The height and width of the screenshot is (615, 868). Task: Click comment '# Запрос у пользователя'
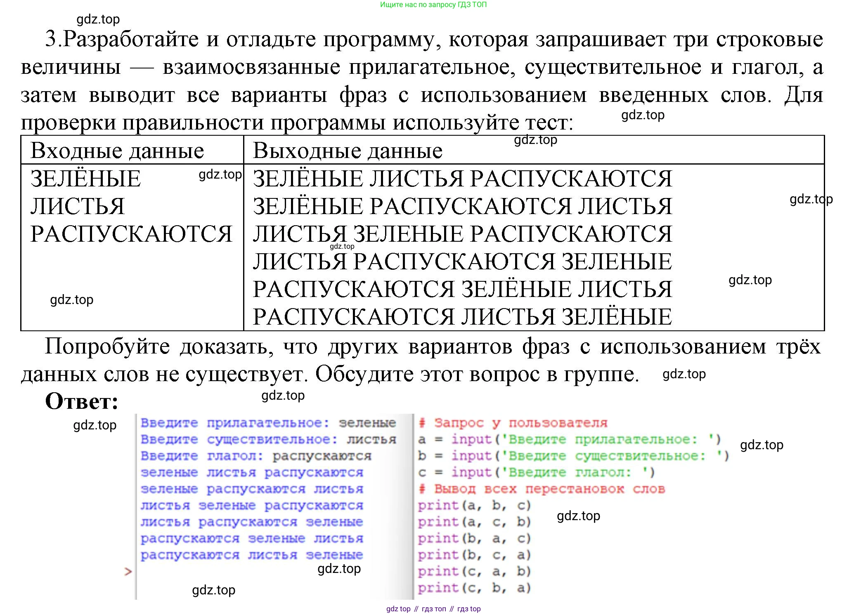click(513, 423)
